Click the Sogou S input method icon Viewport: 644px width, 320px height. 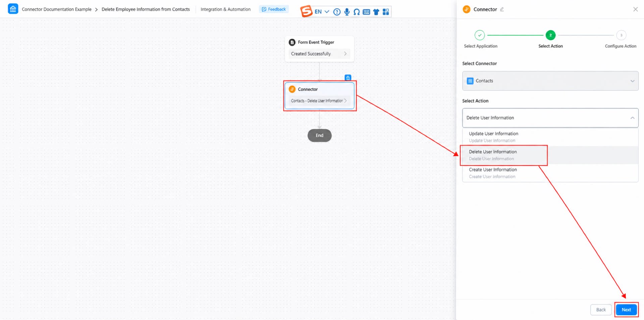coord(306,11)
